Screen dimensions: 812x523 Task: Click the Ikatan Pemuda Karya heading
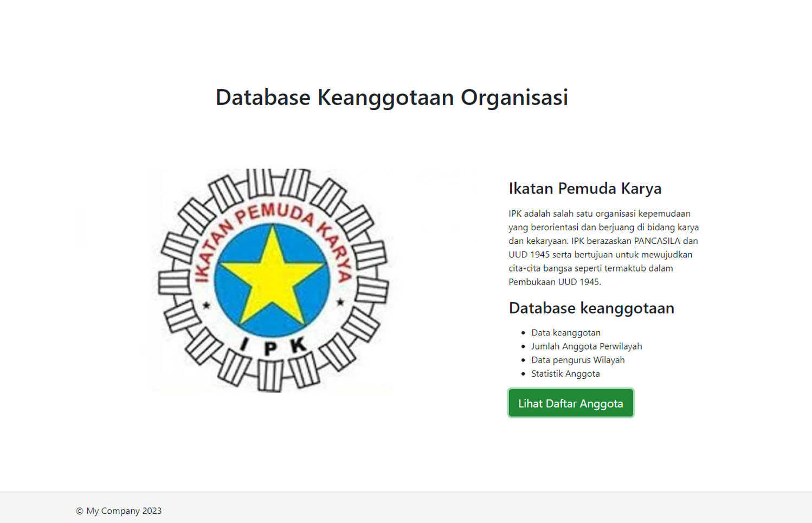point(585,189)
